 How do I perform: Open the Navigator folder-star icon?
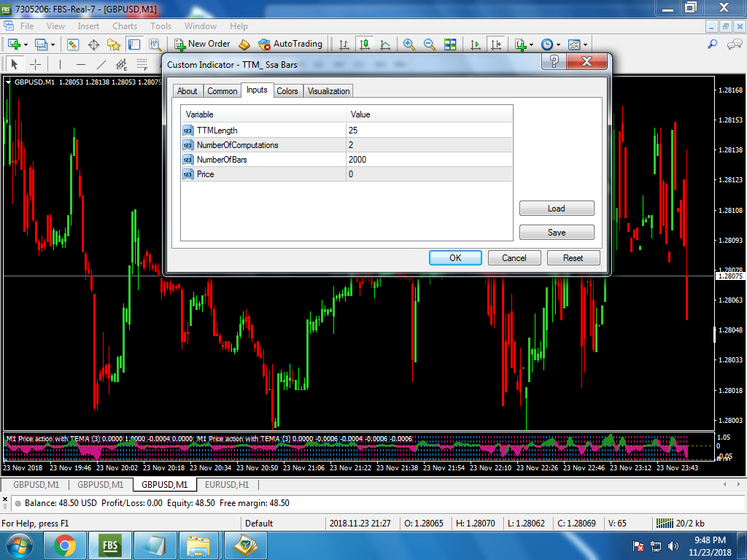click(x=113, y=44)
